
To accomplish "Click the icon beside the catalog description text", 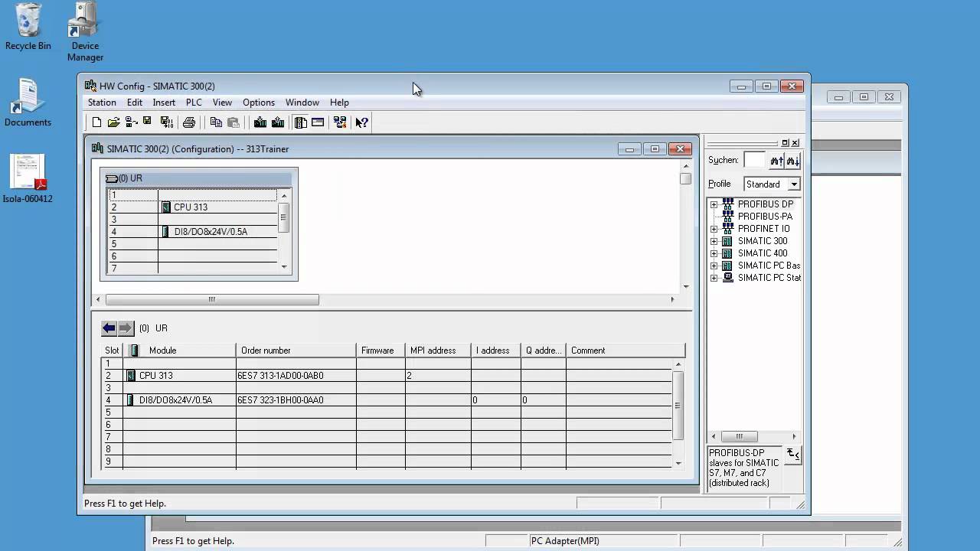I will 793,455.
